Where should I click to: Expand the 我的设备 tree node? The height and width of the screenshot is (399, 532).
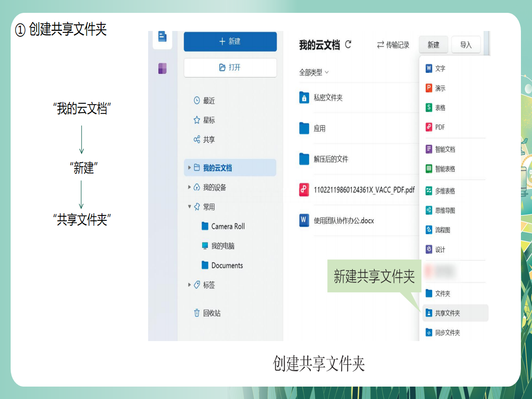[190, 188]
